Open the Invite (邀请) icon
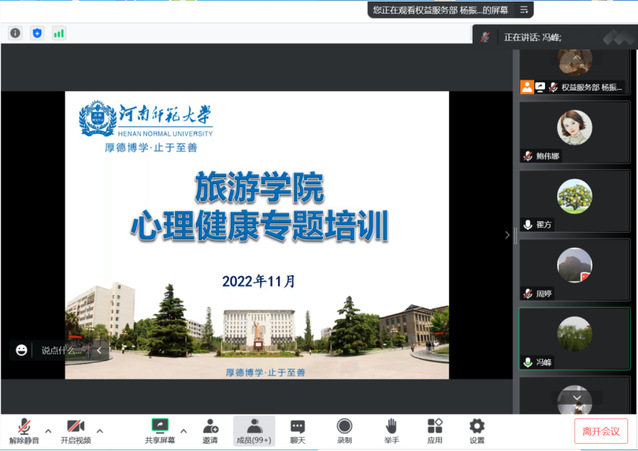The image size is (638, 451). coord(210,431)
